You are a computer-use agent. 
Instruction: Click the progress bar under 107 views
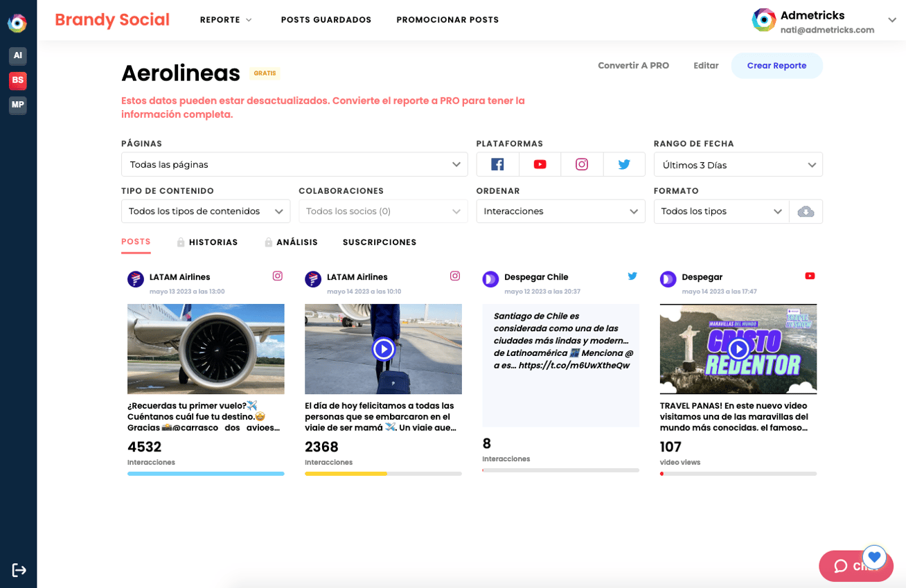tap(738, 474)
